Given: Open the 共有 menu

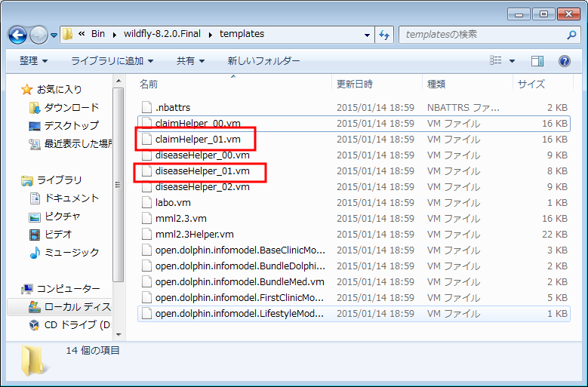Looking at the screenshot, I should pos(190,60).
